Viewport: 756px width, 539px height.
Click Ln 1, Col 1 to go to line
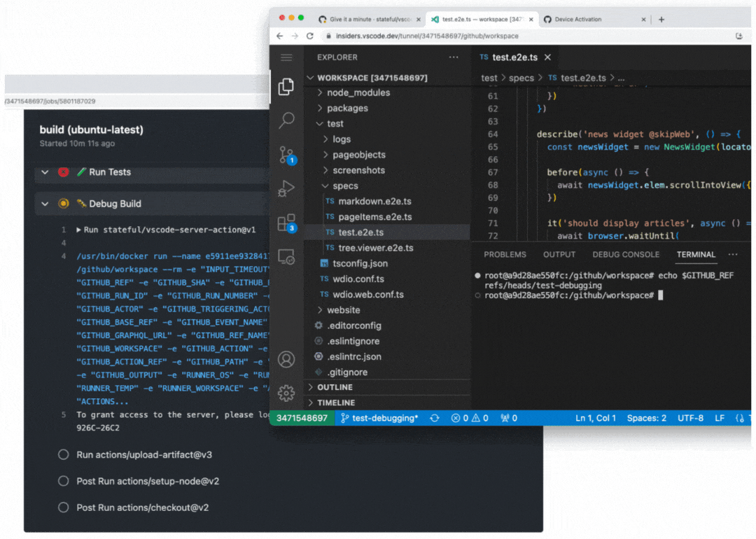(x=595, y=418)
